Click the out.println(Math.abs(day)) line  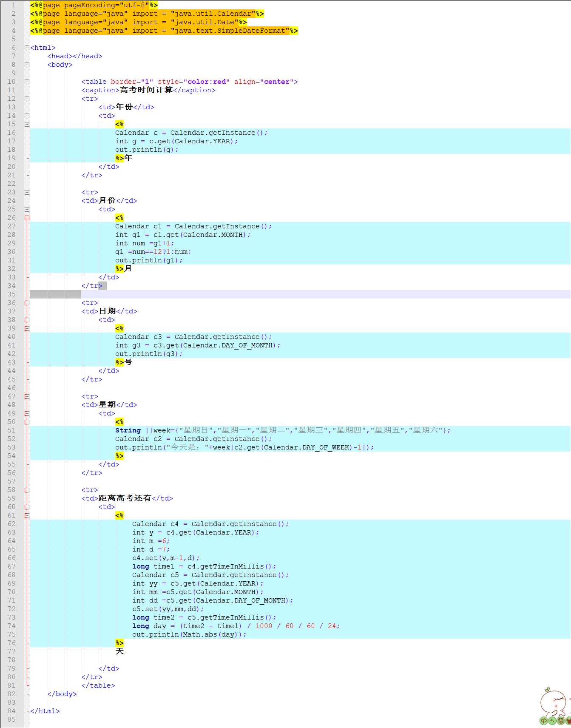(190, 634)
